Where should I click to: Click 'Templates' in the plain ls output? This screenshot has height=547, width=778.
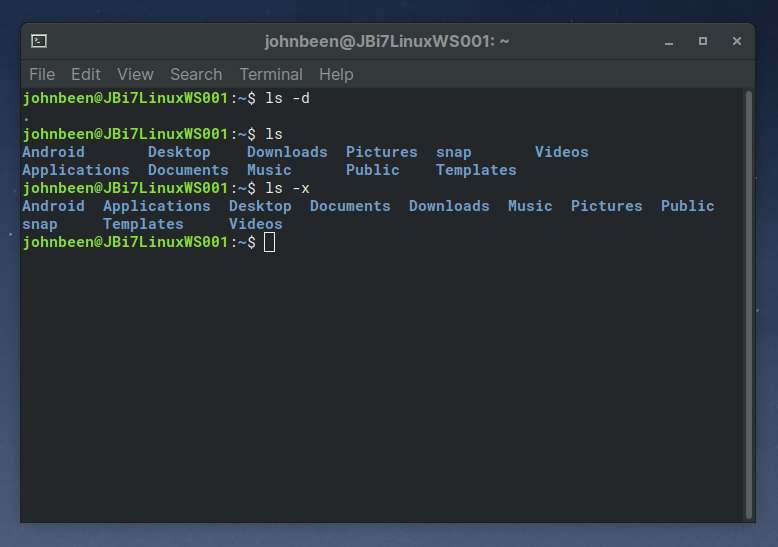(x=476, y=170)
